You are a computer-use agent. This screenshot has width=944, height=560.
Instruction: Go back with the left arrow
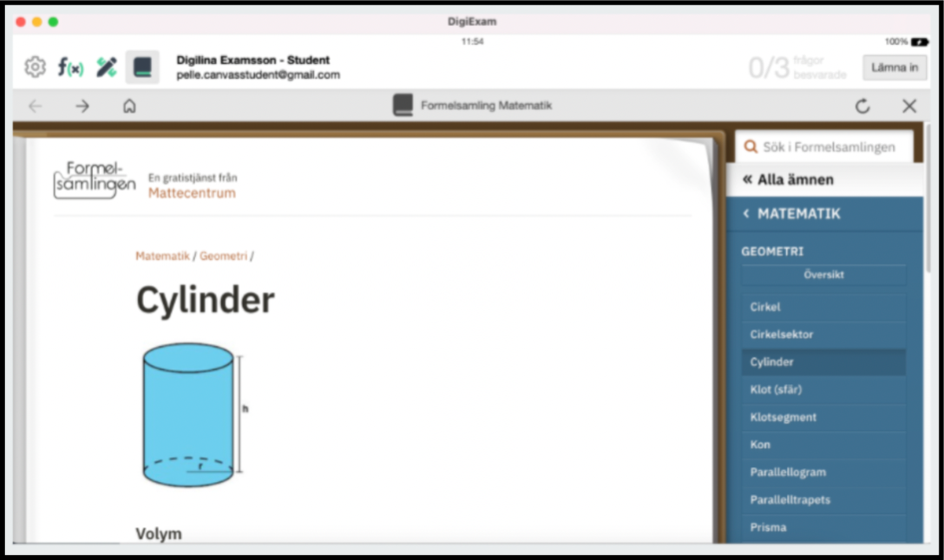[35, 107]
